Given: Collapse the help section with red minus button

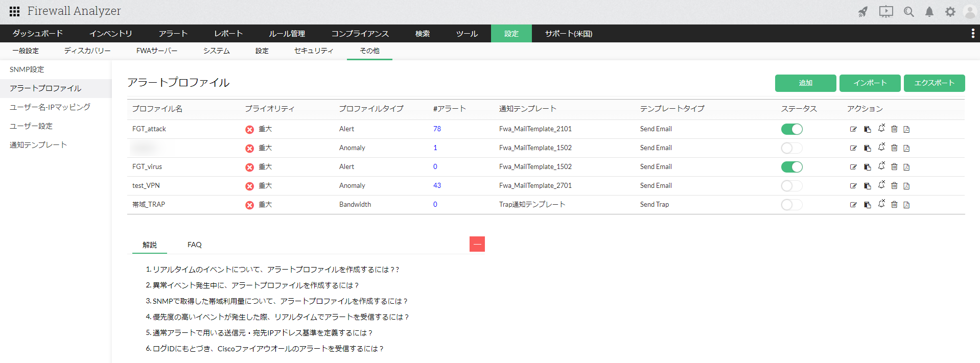Looking at the screenshot, I should coord(477,244).
